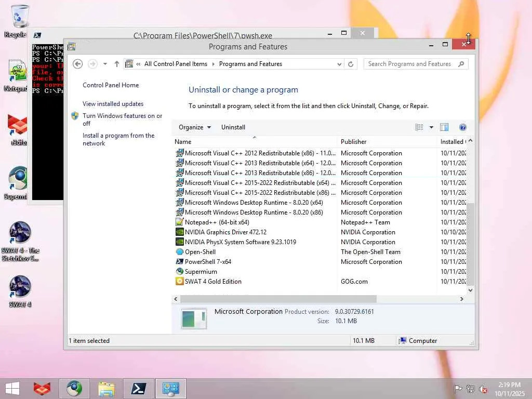Sort by the Installed On column header
This screenshot has width=532, height=399.
pos(453,141)
